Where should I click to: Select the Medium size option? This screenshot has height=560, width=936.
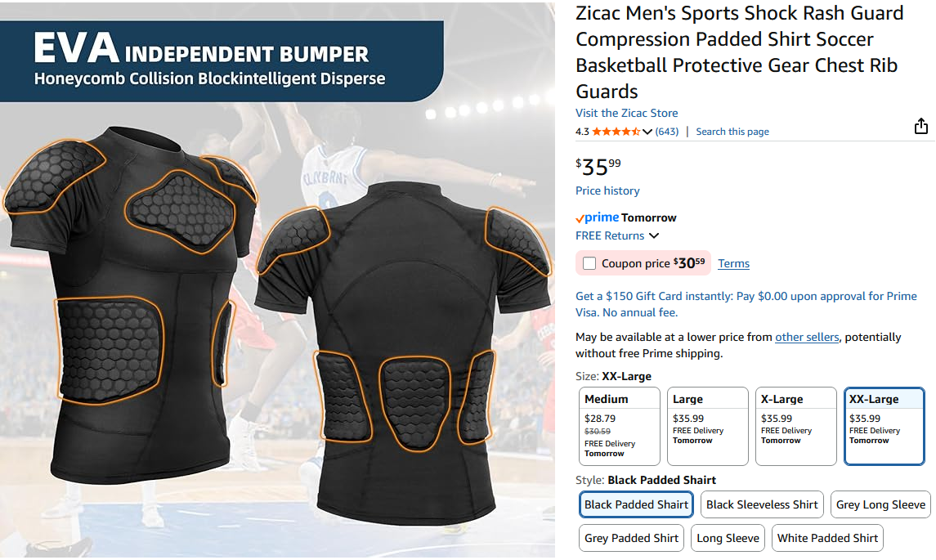620,426
